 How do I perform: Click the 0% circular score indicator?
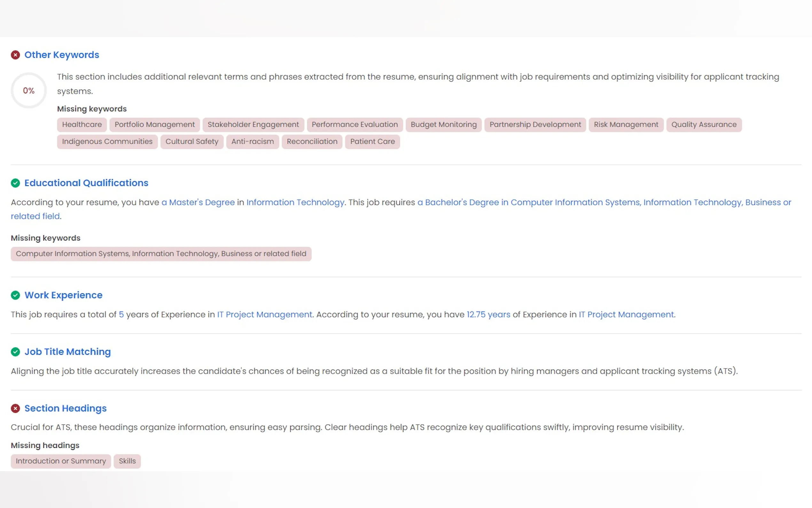coord(29,91)
